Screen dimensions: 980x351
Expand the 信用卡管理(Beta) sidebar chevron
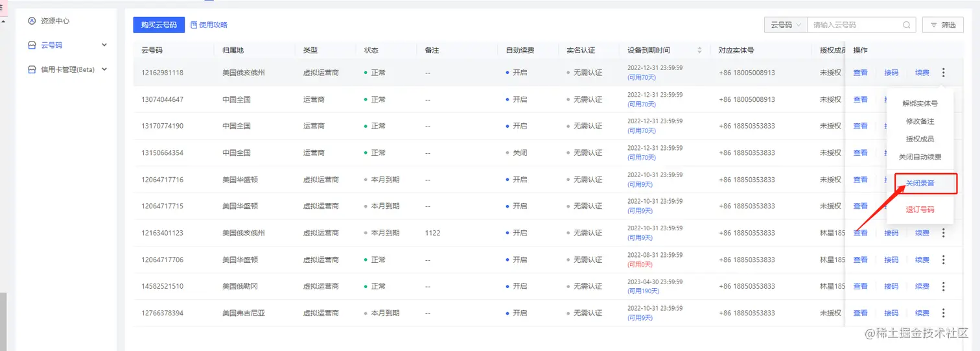click(104, 69)
